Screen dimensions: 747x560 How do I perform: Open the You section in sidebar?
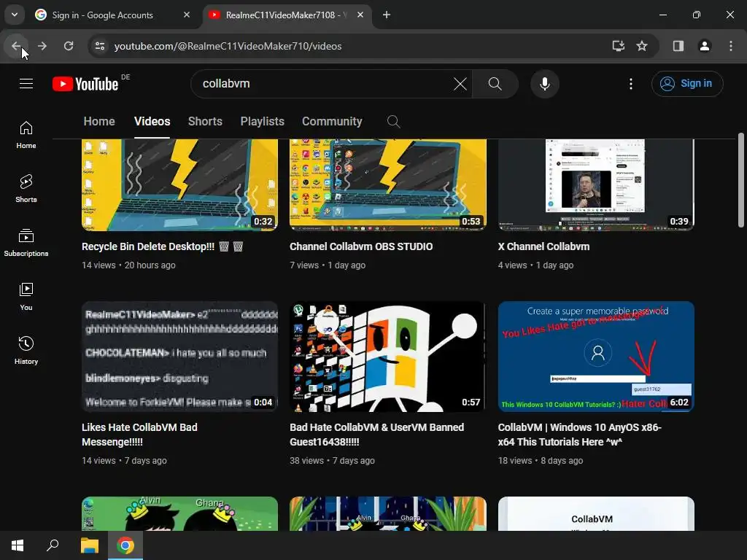[x=26, y=297]
